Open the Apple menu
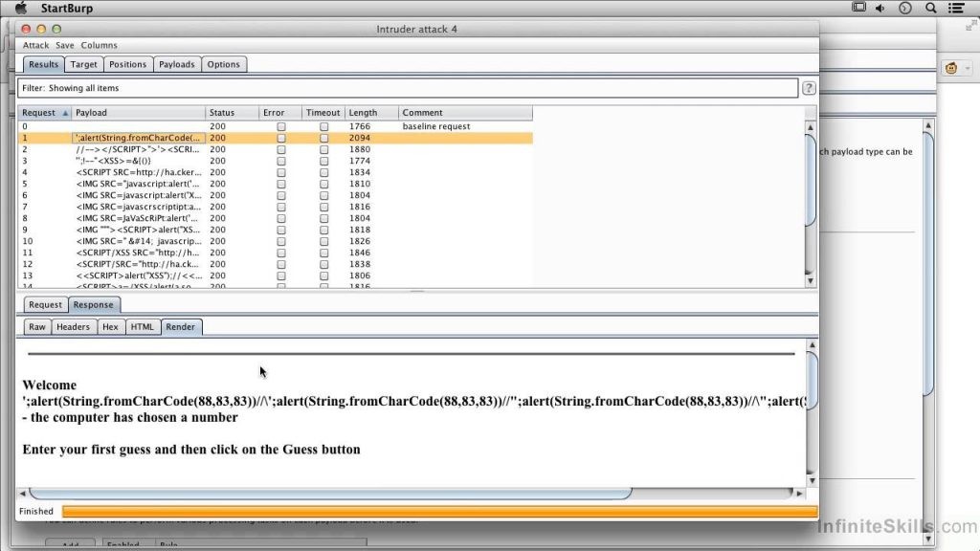980x551 pixels. click(21, 8)
